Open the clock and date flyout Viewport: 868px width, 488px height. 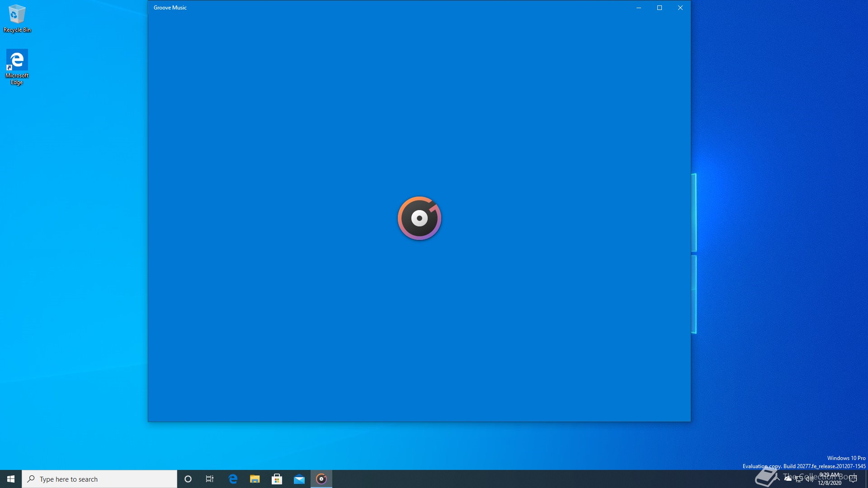point(830,479)
